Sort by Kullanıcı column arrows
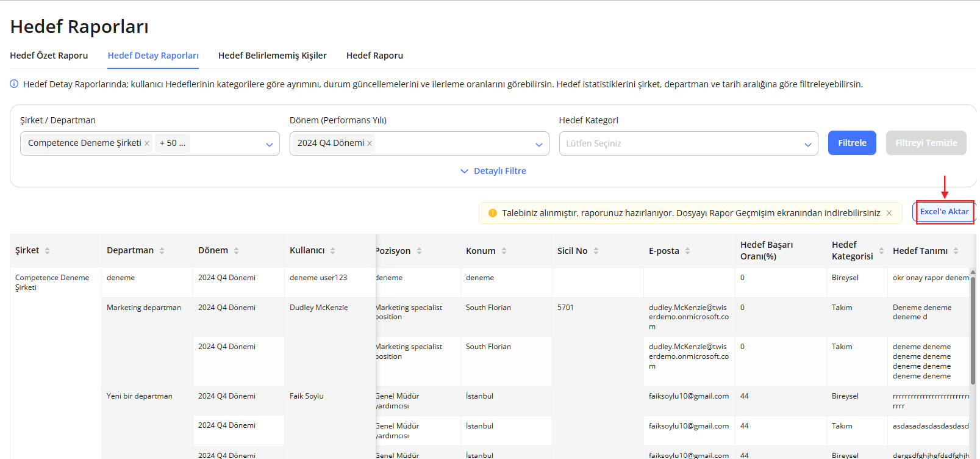 [x=332, y=251]
